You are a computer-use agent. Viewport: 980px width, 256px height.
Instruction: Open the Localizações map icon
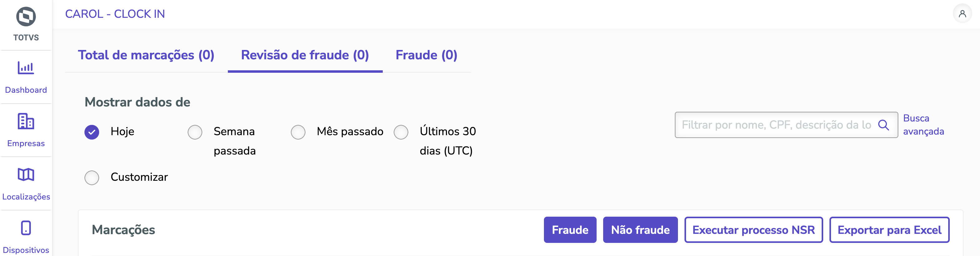click(26, 175)
